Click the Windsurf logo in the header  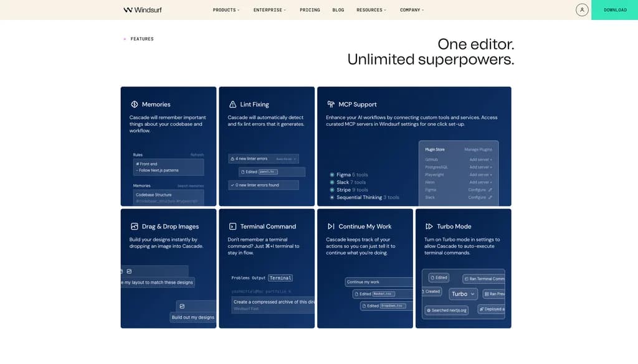coord(143,10)
